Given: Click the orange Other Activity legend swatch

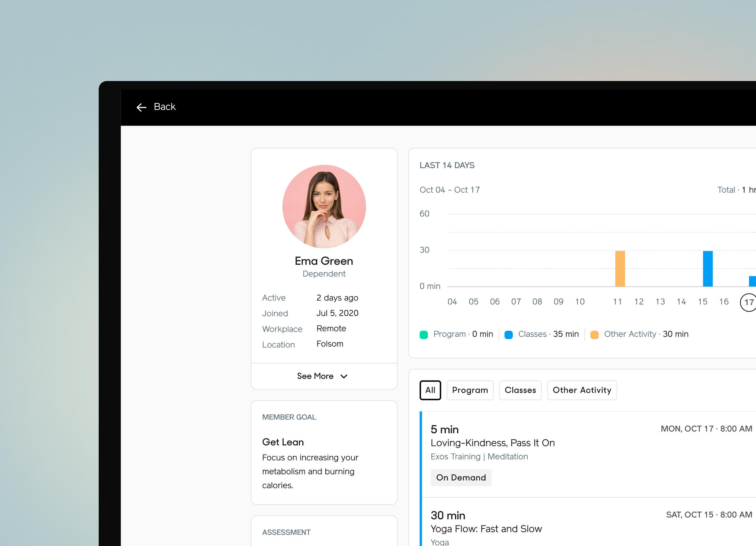Looking at the screenshot, I should 594,335.
